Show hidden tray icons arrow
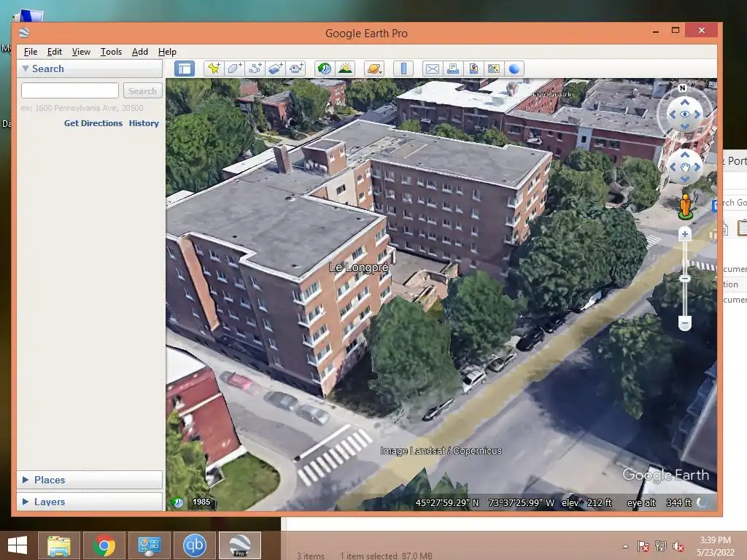747x560 pixels. click(625, 546)
